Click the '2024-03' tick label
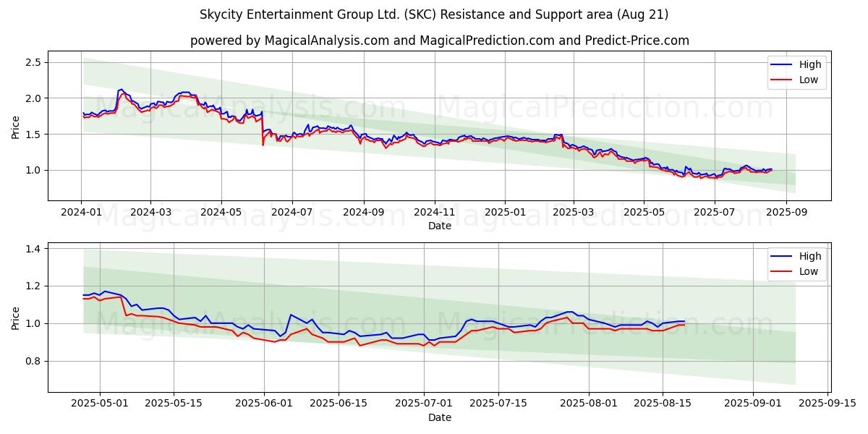This screenshot has height=434, width=868. pyautogui.click(x=151, y=213)
